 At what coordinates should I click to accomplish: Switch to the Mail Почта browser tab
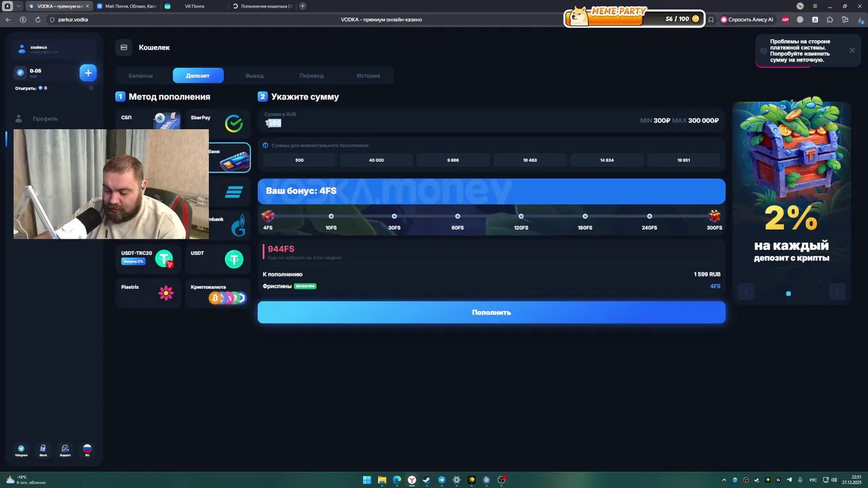pyautogui.click(x=126, y=6)
